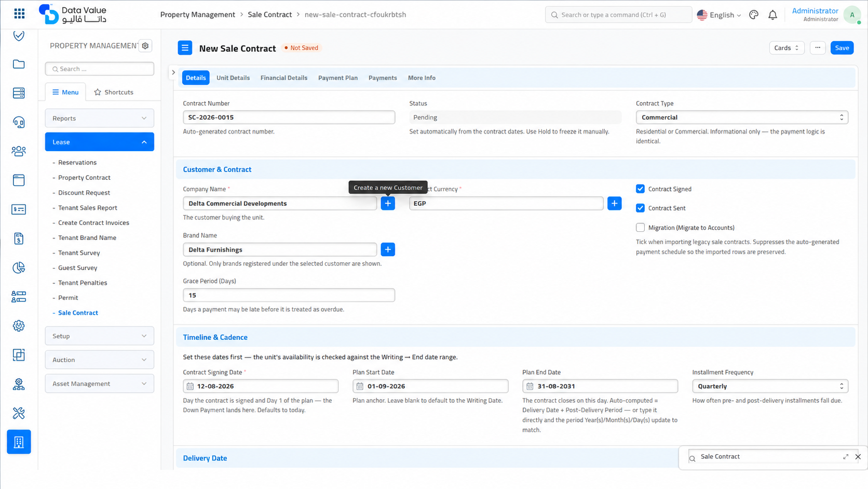Open the overlapping squares module in sidebar
This screenshot has width=868, height=489.
19,355
